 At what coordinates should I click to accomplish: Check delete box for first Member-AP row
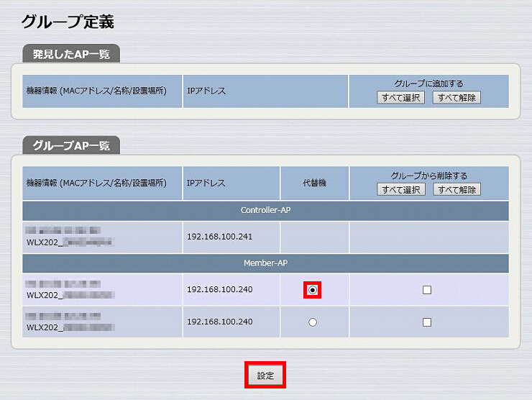[427, 290]
